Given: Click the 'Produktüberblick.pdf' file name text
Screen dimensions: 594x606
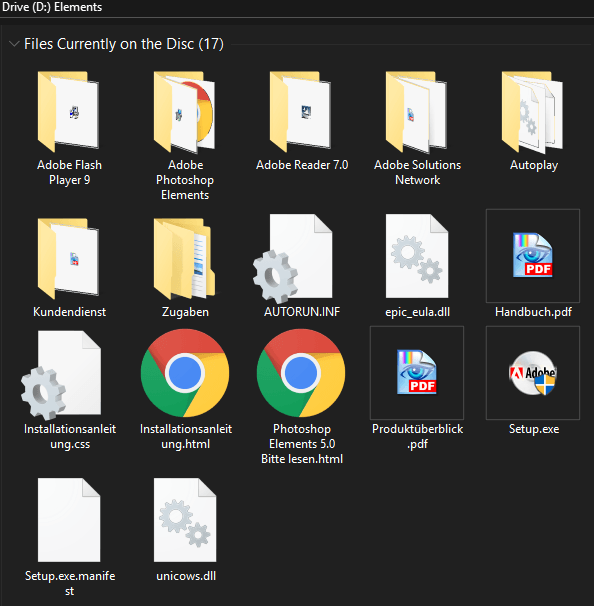Looking at the screenshot, I should coord(417,436).
